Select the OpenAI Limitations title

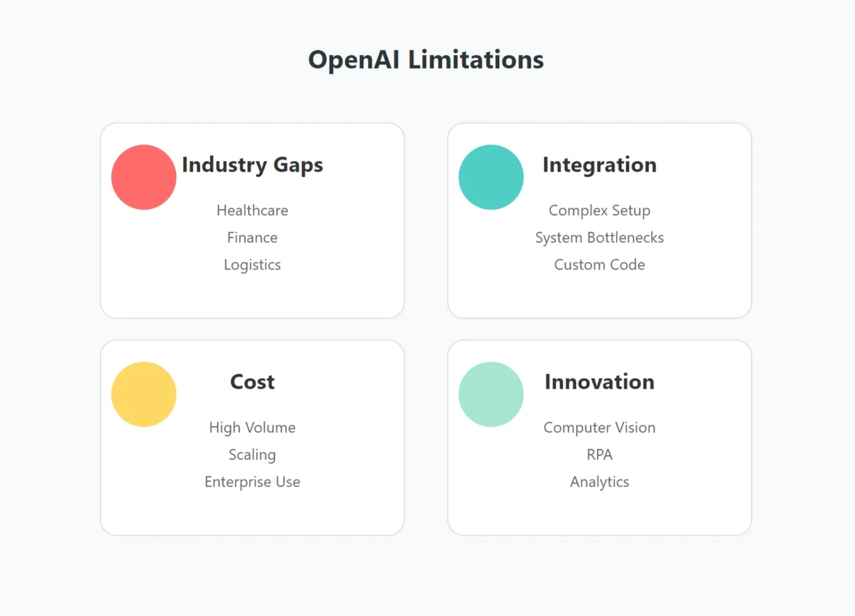coord(426,60)
